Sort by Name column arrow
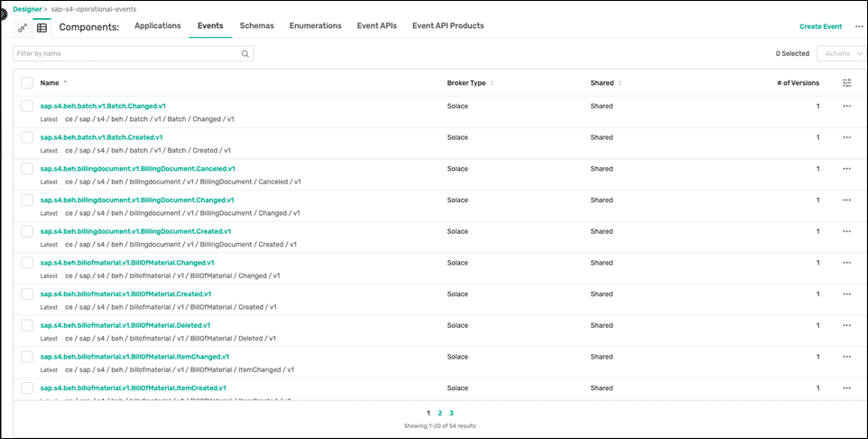Image resolution: width=868 pixels, height=439 pixels. [65, 82]
